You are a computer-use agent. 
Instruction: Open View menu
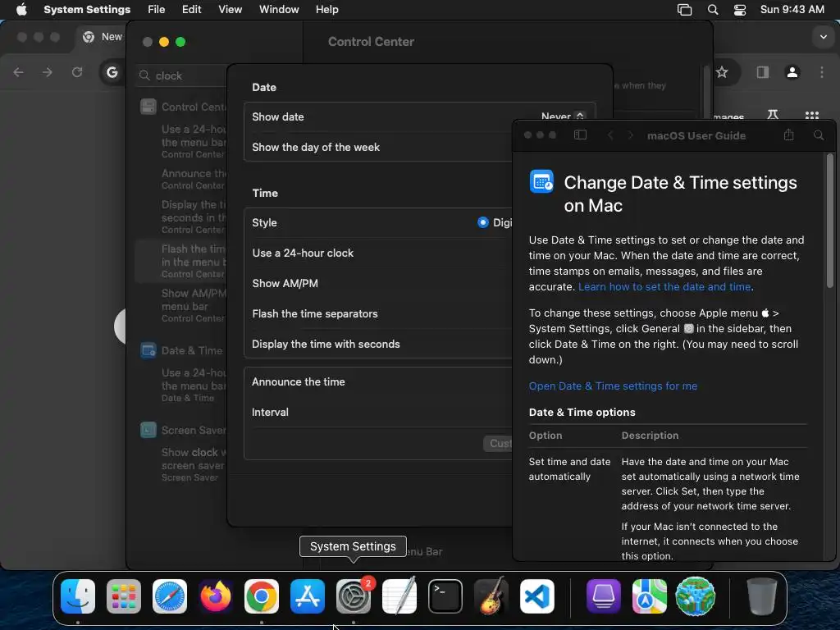click(230, 9)
